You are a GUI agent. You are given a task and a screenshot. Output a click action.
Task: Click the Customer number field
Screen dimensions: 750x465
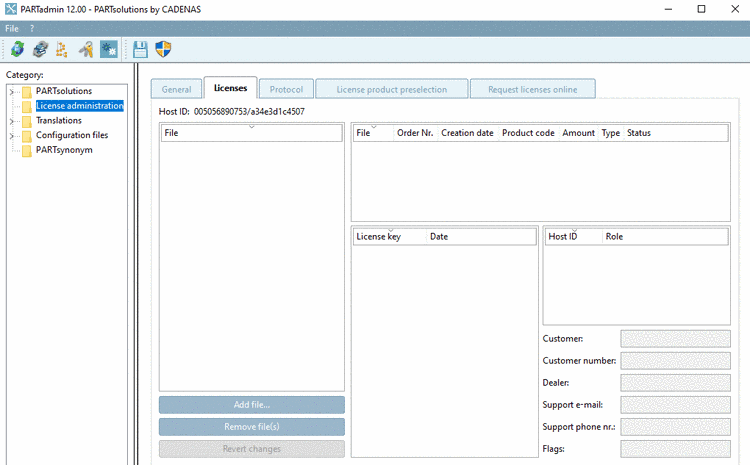click(675, 361)
